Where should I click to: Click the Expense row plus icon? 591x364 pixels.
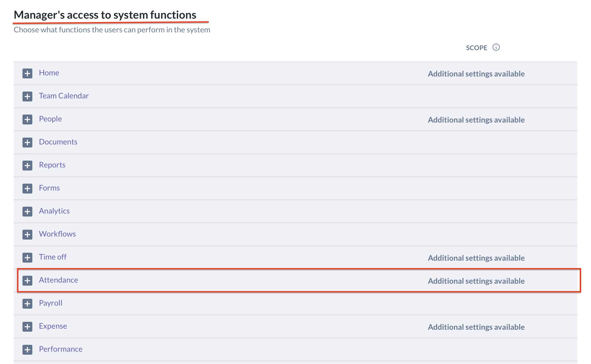pyautogui.click(x=27, y=327)
